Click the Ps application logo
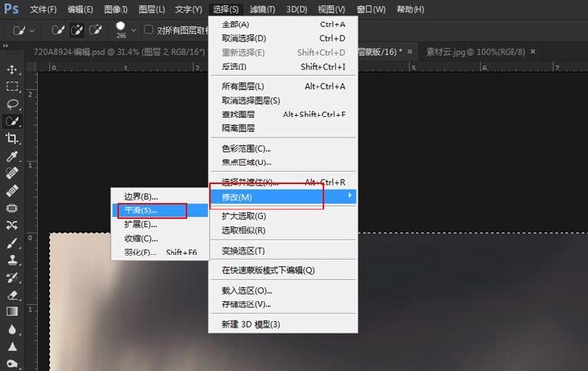The image size is (588, 371). click(11, 8)
